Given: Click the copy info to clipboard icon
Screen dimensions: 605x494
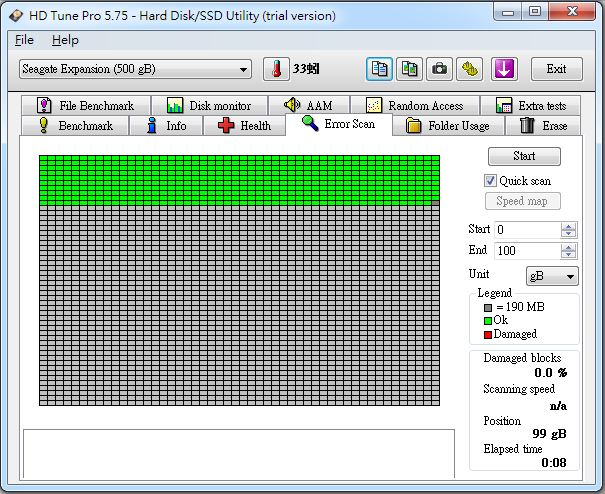Looking at the screenshot, I should click(x=379, y=69).
